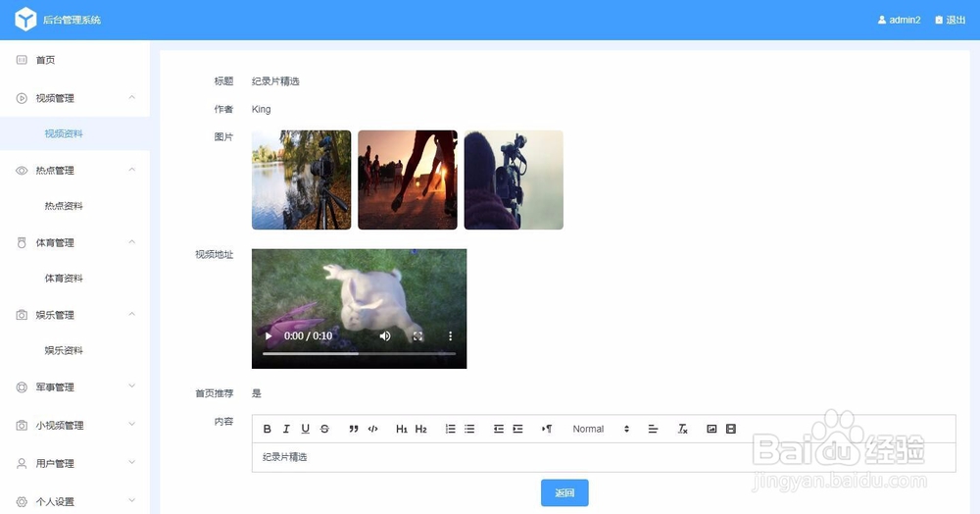Open the camcorder person thumbnail
The height and width of the screenshot is (514, 980).
tap(514, 180)
